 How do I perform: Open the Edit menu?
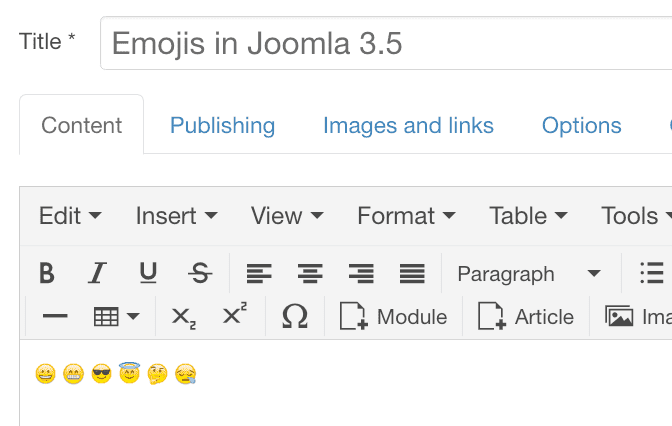(x=70, y=216)
